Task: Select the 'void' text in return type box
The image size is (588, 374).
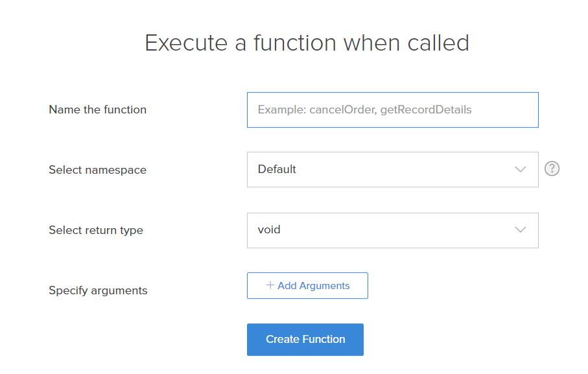Action: pyautogui.click(x=269, y=229)
